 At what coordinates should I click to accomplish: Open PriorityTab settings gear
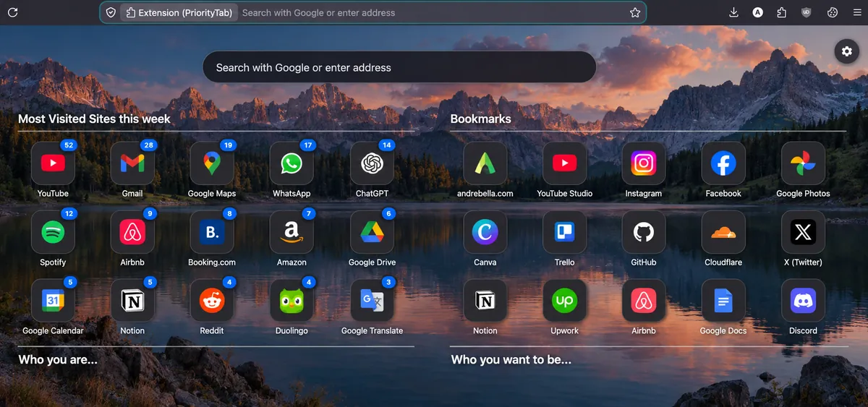[847, 51]
